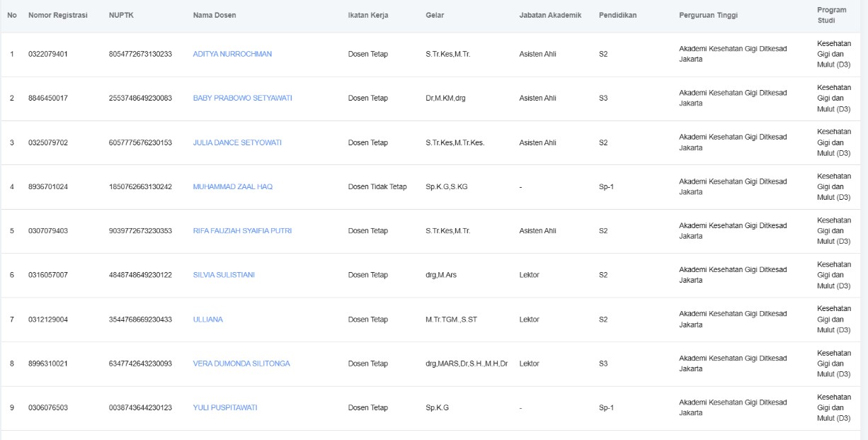
Task: Select the Nama Dosen column header
Action: [215, 16]
